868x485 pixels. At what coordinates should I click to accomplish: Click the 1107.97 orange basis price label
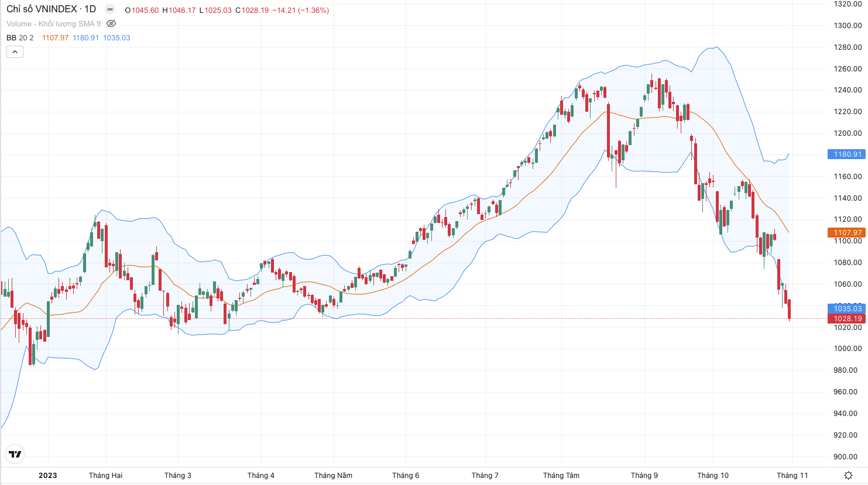(846, 233)
